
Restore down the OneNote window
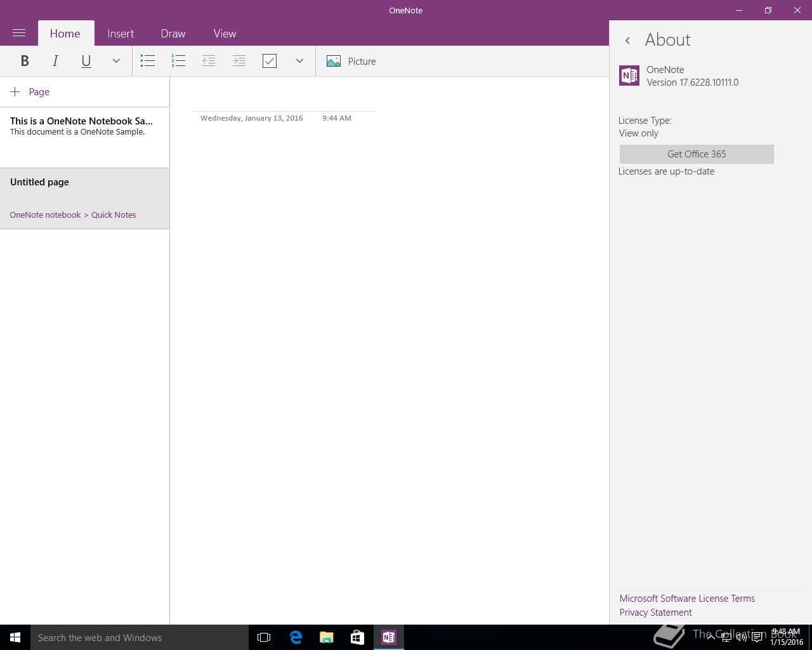click(x=768, y=10)
